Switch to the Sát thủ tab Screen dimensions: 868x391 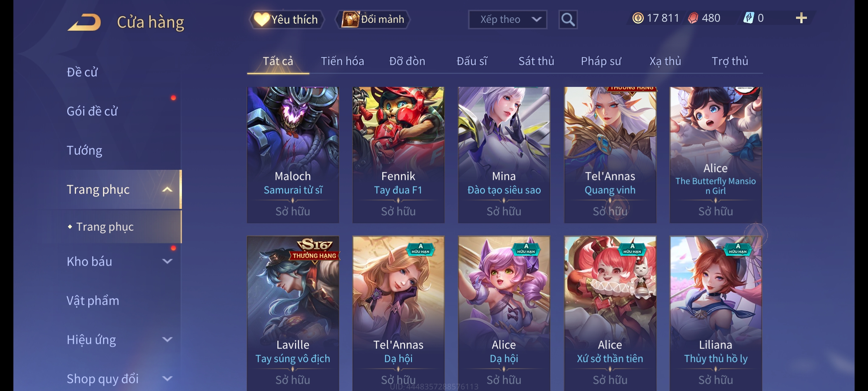(536, 61)
